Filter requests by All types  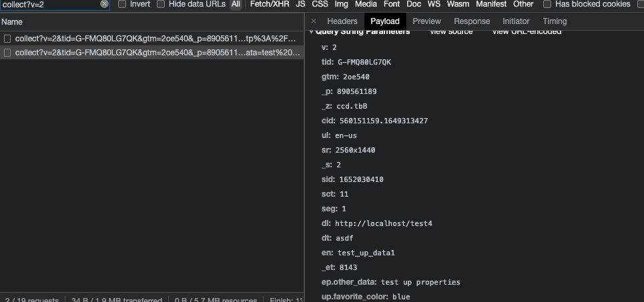[236, 4]
